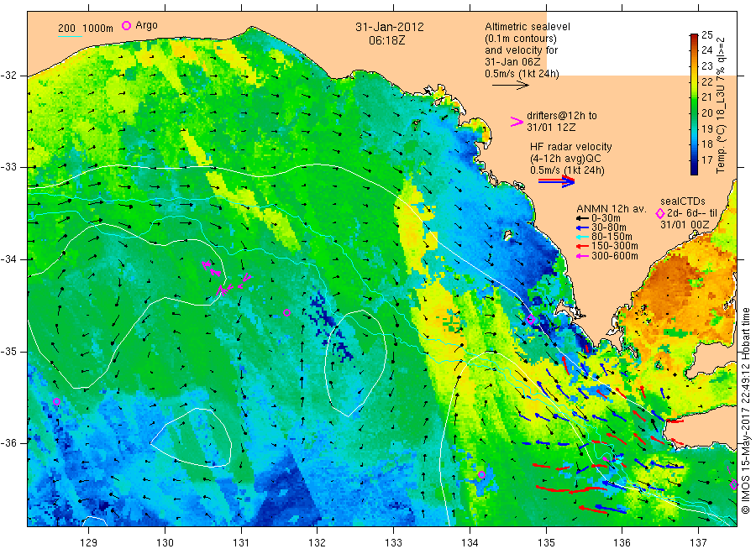Viewport: 756px width, 554px height.
Task: Click the 129 longitude axis label
Action: tap(89, 542)
